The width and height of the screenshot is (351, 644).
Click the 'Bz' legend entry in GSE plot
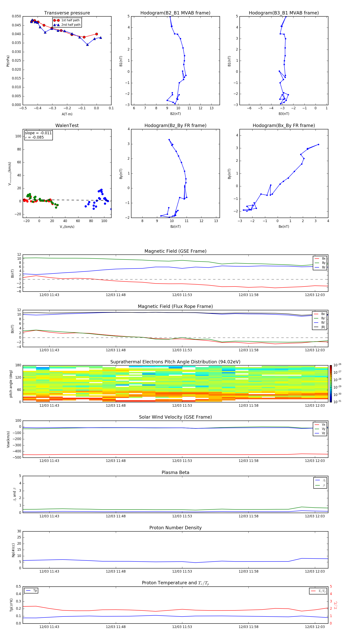(320, 267)
